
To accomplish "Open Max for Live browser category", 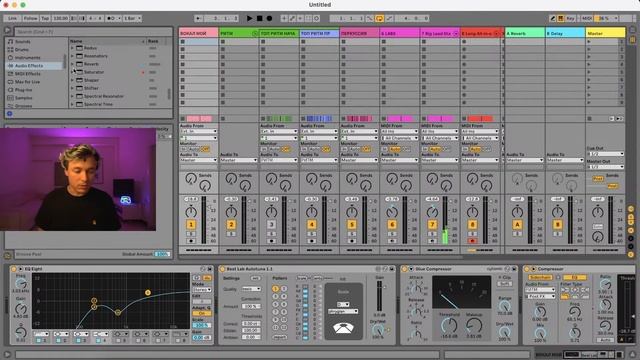I will tap(27, 82).
